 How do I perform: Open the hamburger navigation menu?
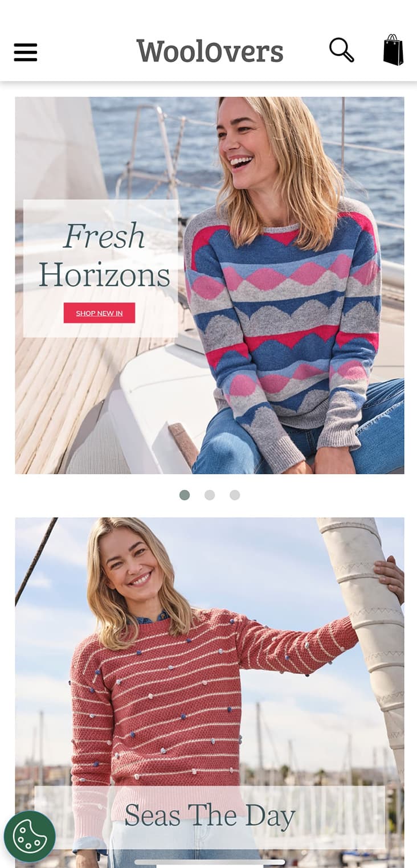[26, 52]
